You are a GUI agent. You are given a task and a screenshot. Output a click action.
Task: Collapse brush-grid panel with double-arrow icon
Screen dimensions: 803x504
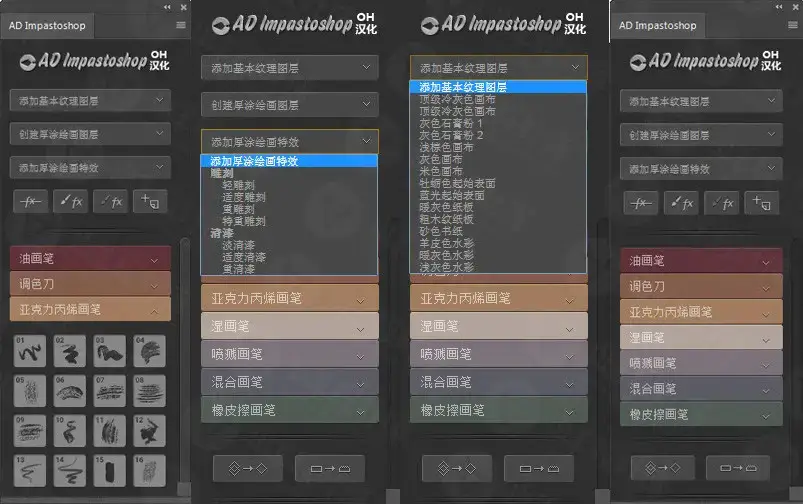click(x=167, y=7)
